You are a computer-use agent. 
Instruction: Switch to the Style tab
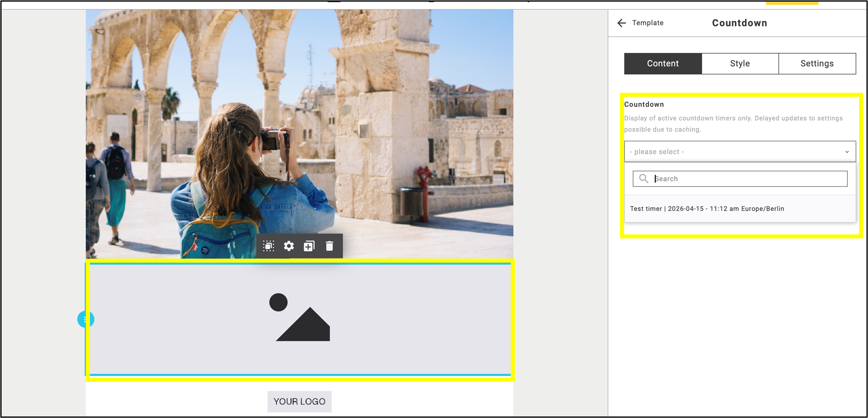click(x=740, y=64)
